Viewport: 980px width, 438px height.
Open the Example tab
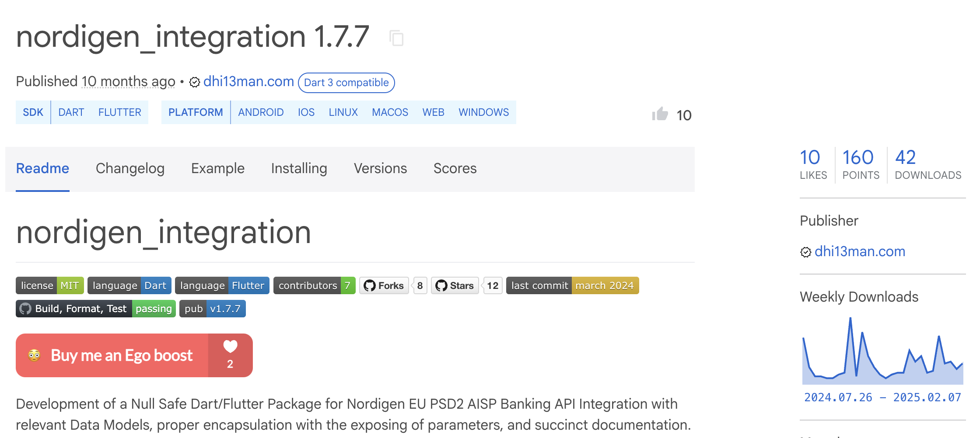(x=217, y=168)
